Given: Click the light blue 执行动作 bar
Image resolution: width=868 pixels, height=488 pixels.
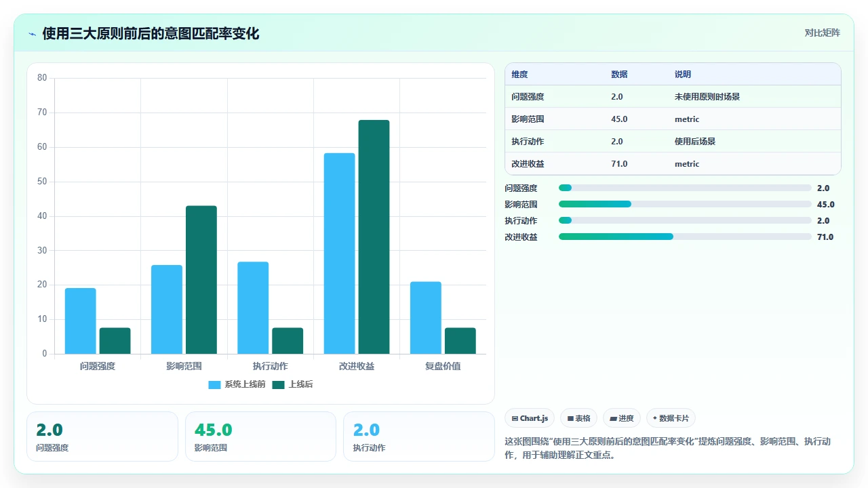Looking at the screenshot, I should click(x=253, y=308).
